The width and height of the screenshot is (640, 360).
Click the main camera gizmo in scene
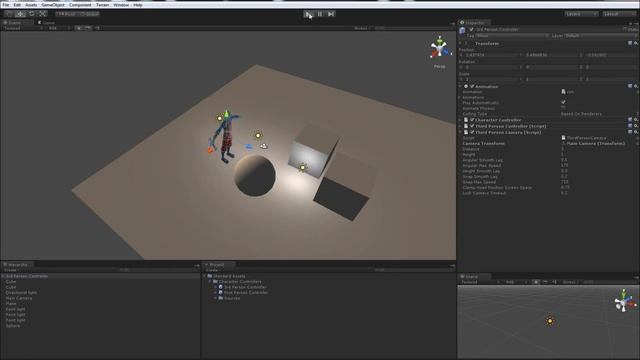click(264, 146)
